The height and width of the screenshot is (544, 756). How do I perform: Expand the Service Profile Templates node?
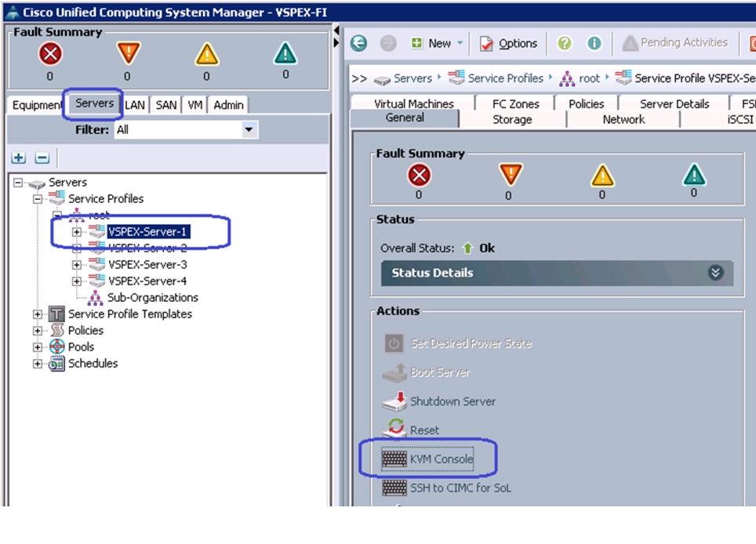(38, 314)
